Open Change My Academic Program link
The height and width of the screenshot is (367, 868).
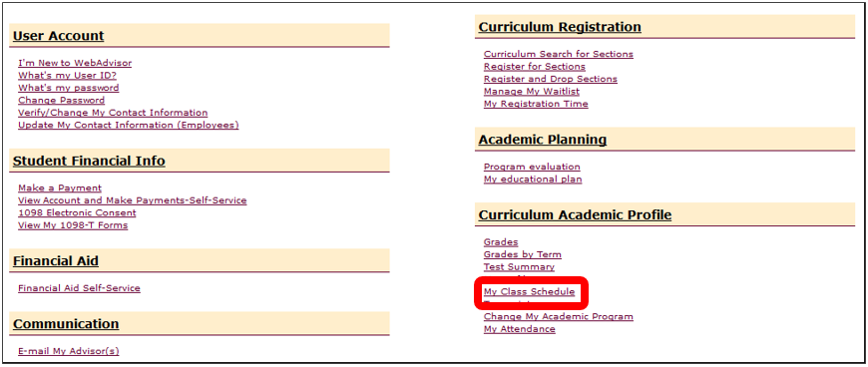(x=559, y=316)
